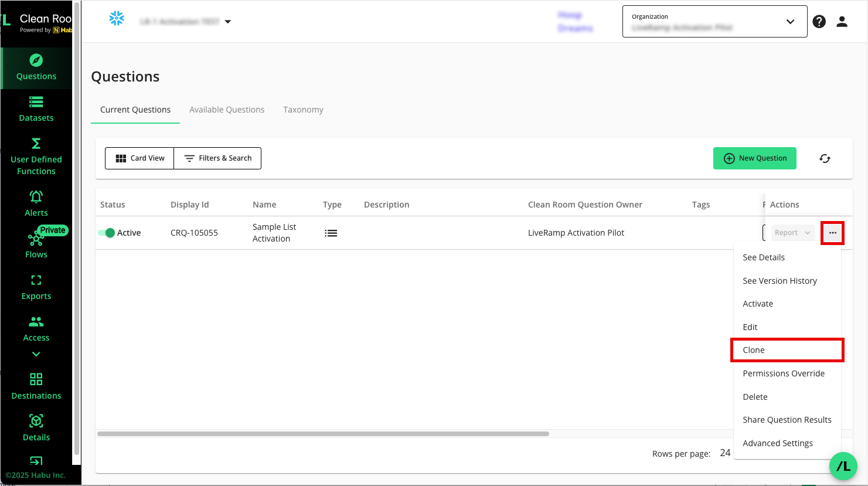
Task: Click the Type column header
Action: [332, 205]
